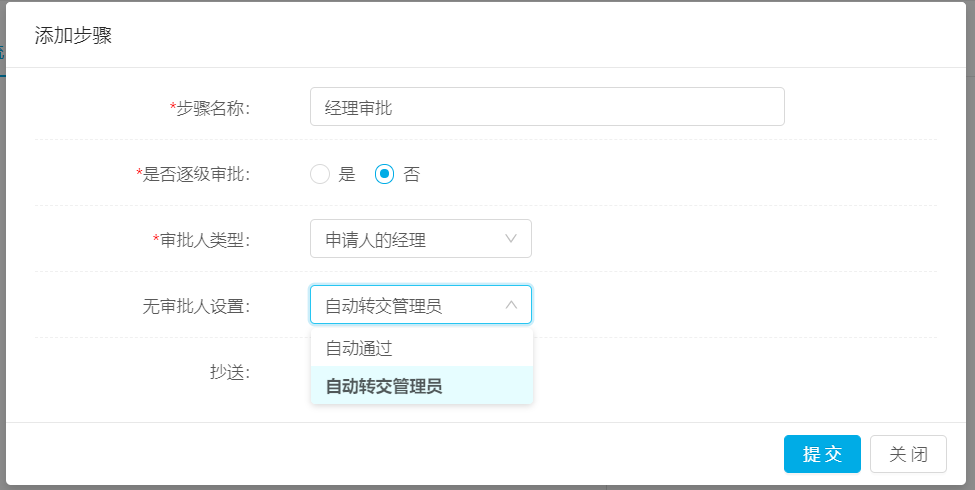Submit the step with 提交
The image size is (975, 490).
pos(822,454)
